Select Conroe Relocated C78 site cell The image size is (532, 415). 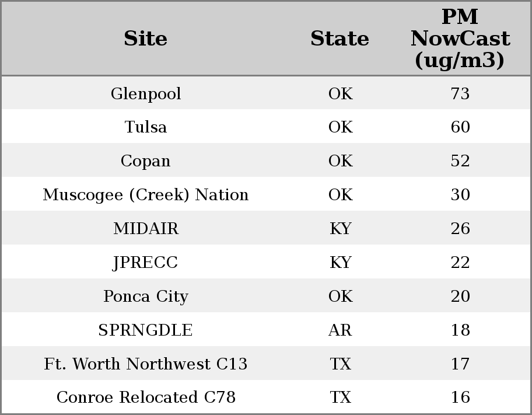(x=146, y=397)
